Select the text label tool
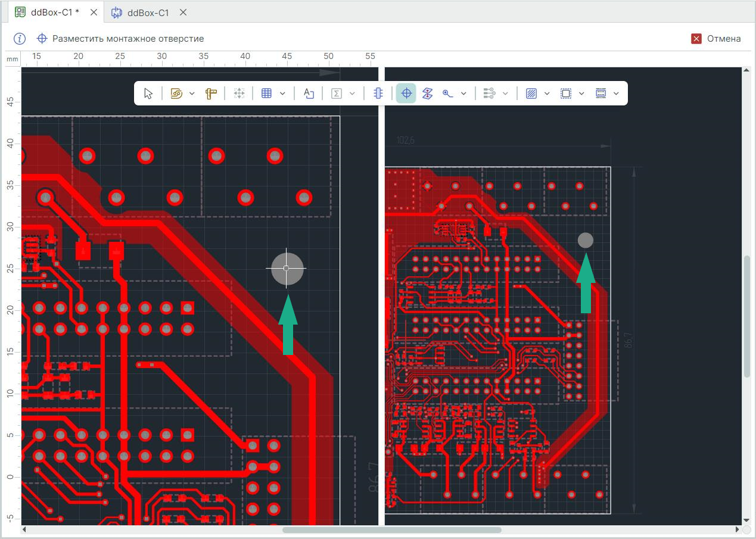The image size is (756, 539). click(309, 94)
